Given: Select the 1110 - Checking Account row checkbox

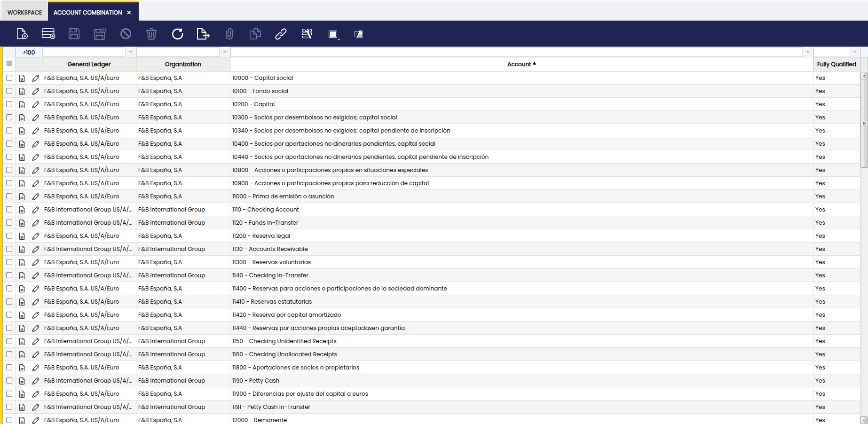Looking at the screenshot, I should pyautogui.click(x=9, y=210).
